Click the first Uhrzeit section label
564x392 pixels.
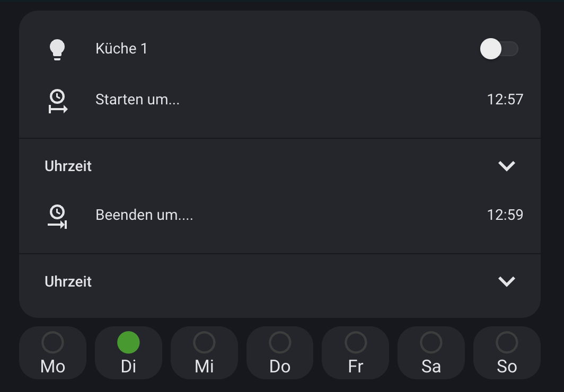pyautogui.click(x=68, y=166)
